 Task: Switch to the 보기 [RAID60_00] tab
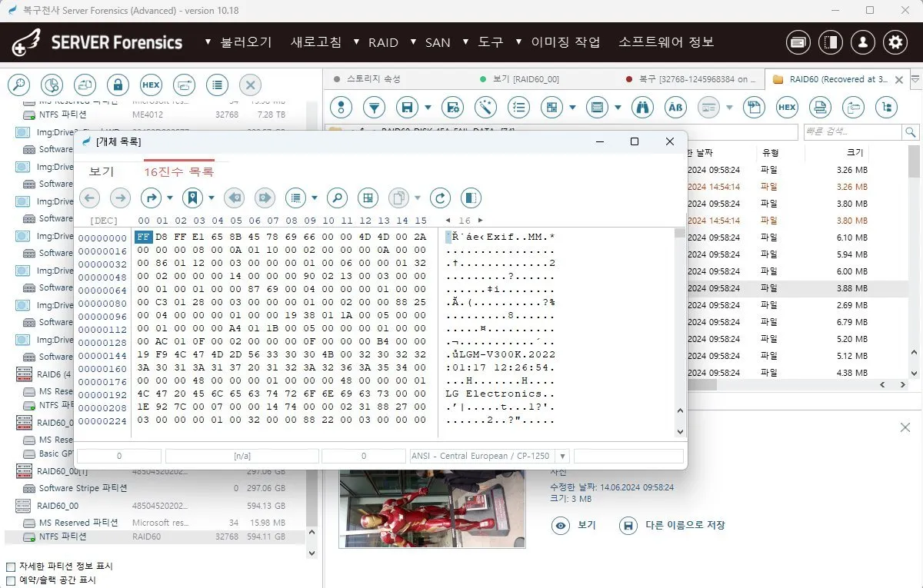(526, 79)
